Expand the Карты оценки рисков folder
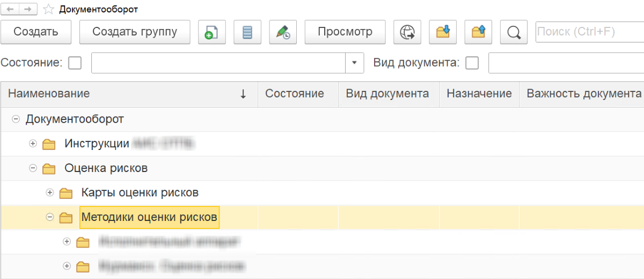The width and height of the screenshot is (644, 279). 50,192
